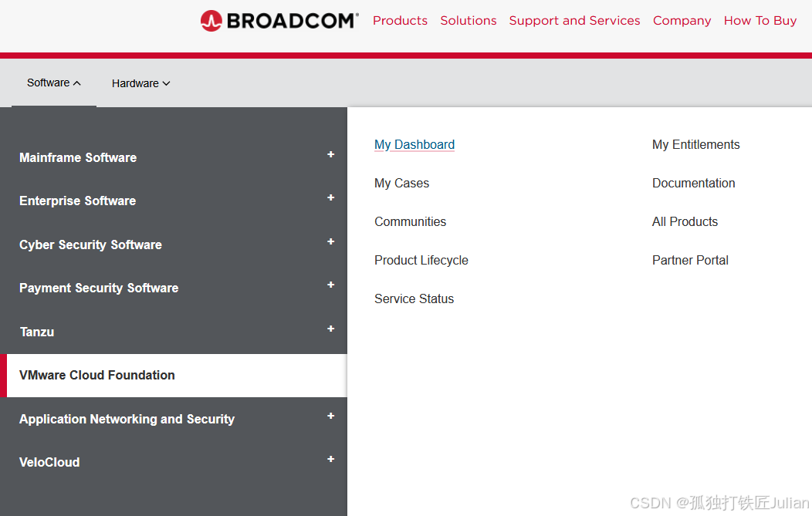Open the Partner Portal link
Screen dimensions: 812x516
pyautogui.click(x=690, y=261)
